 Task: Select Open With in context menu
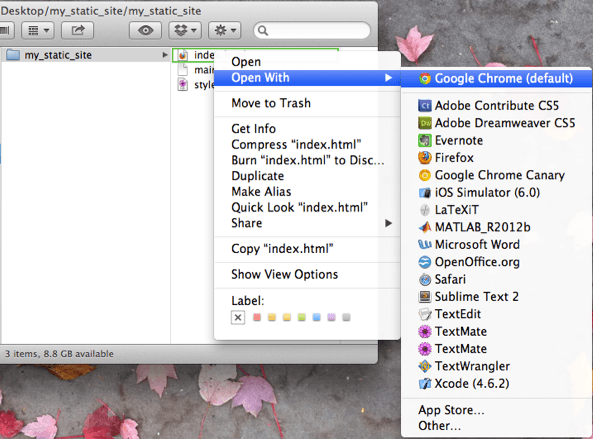(307, 78)
